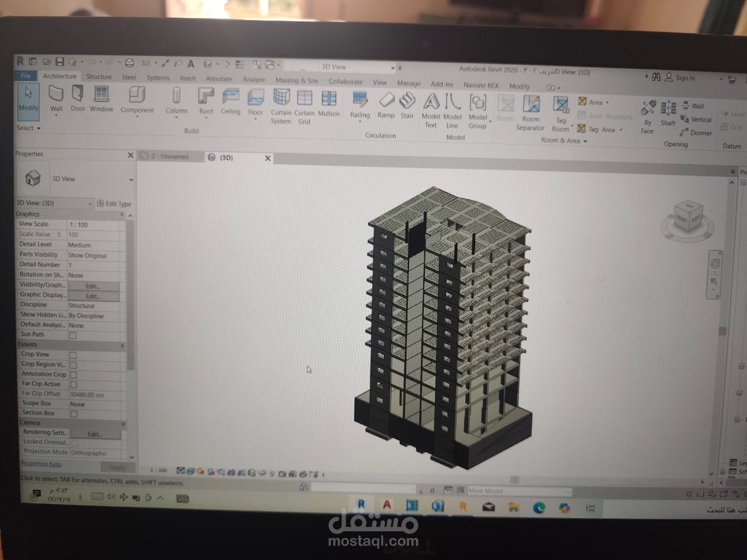The width and height of the screenshot is (747, 560).
Task: Expand the Area tool dropdown
Action: 607,101
